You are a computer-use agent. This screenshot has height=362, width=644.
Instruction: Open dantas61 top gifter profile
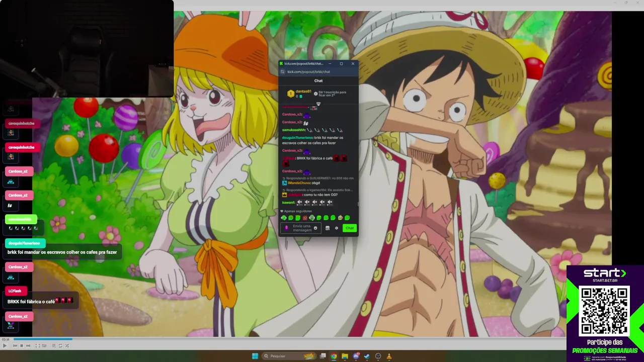tap(303, 92)
